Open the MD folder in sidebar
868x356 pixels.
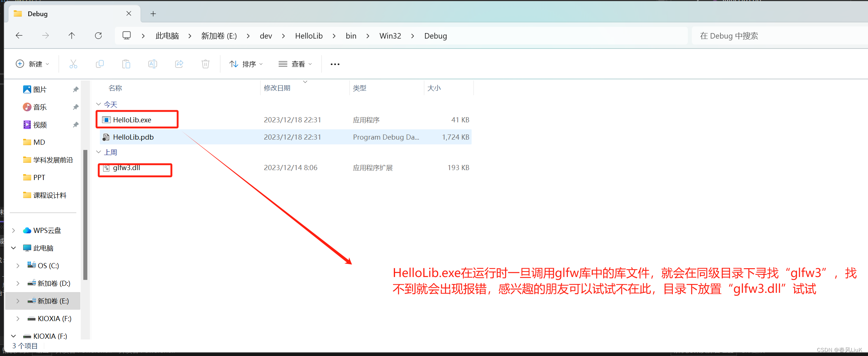coord(39,142)
